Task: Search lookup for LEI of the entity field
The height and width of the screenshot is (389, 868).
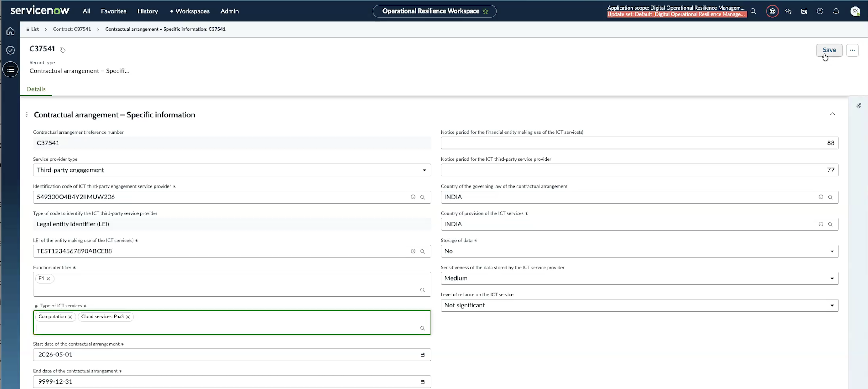Action: pos(423,251)
